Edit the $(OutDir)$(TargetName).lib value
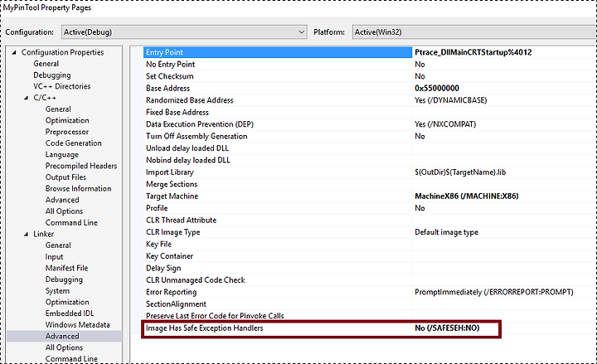The width and height of the screenshot is (597, 364). [460, 172]
